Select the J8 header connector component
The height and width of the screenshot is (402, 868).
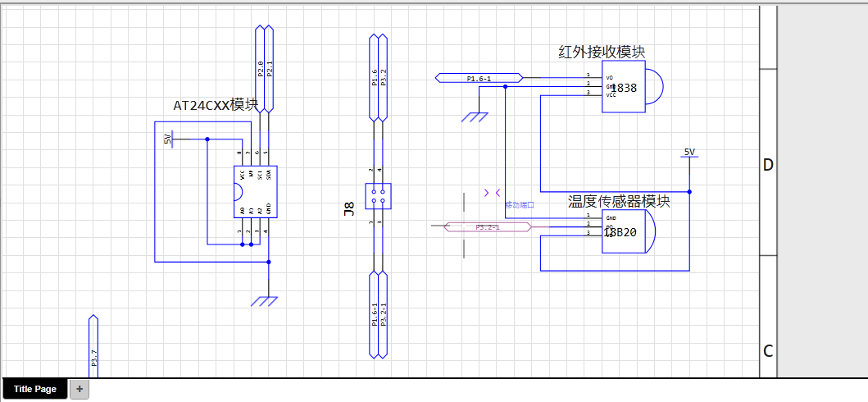point(378,196)
